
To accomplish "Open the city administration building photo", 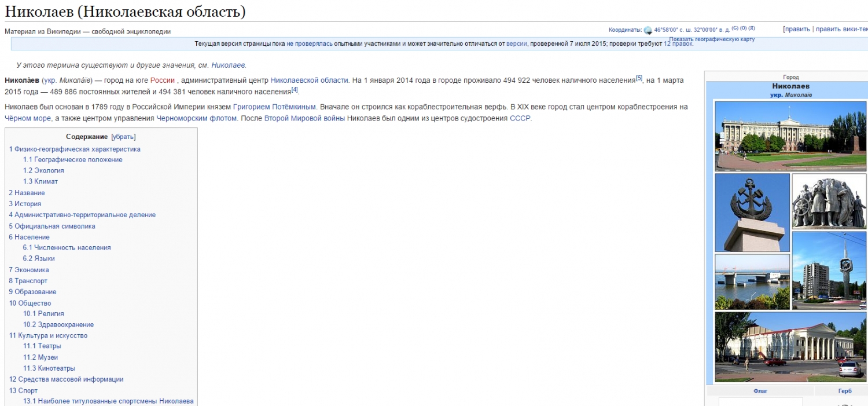I will [790, 136].
